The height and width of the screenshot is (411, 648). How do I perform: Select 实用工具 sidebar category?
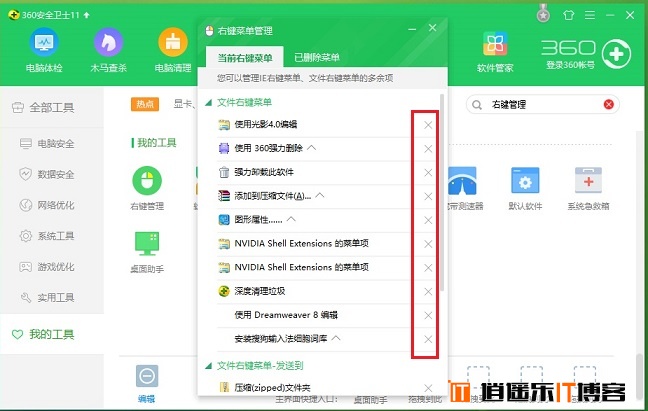tap(52, 297)
